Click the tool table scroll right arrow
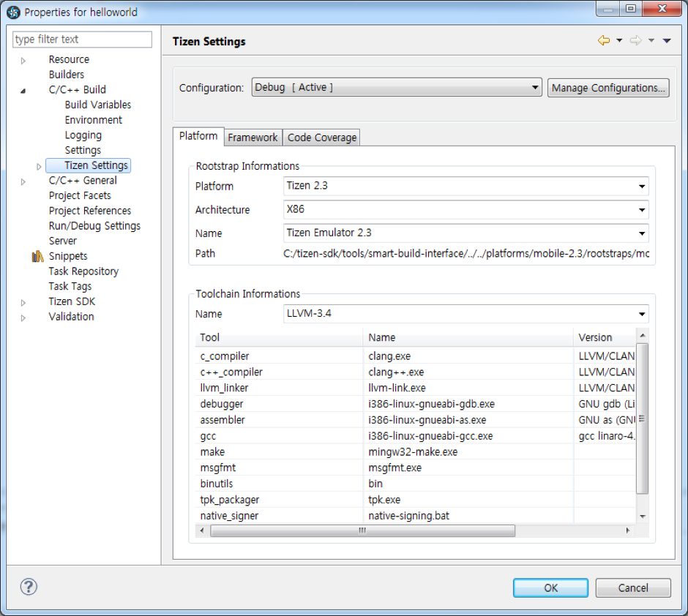Viewport: 688px width, 616px height. 628,530
